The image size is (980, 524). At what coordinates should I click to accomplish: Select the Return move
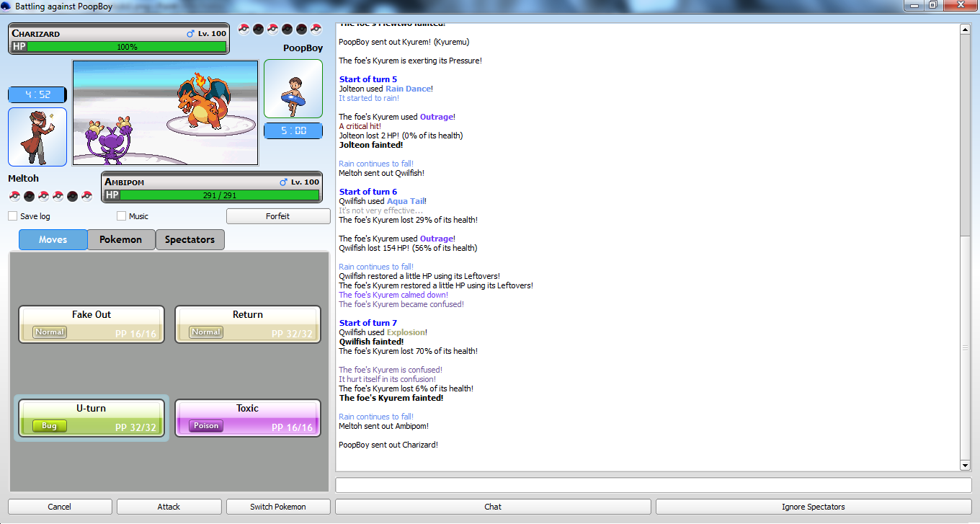[x=248, y=324]
